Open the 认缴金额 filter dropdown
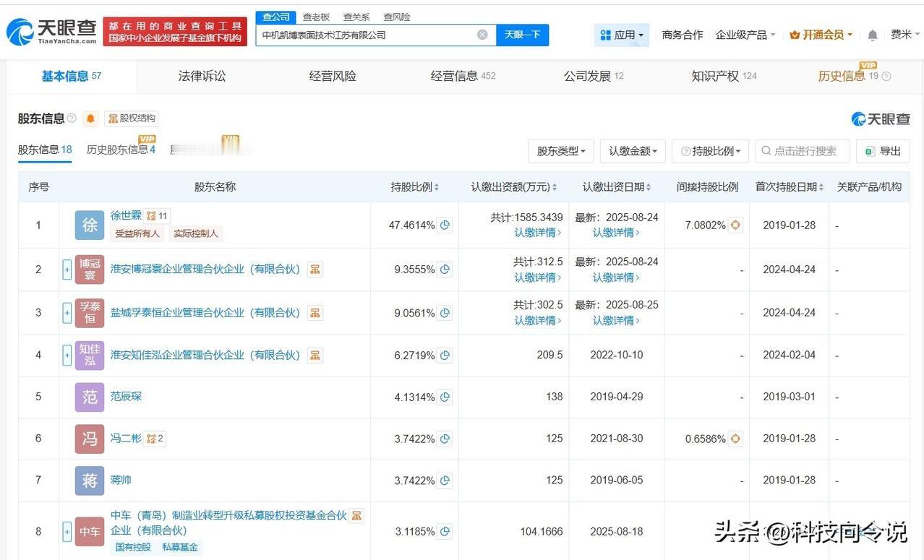The height and width of the screenshot is (560, 924). (x=633, y=151)
